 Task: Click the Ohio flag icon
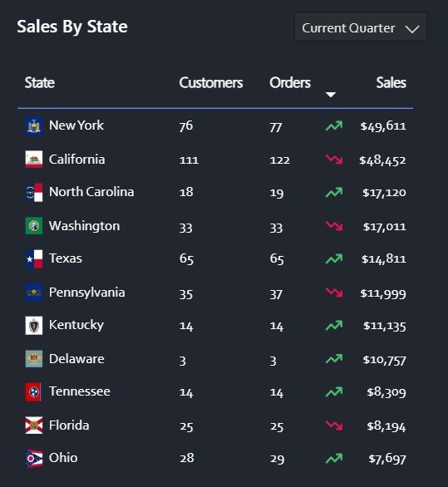34,459
